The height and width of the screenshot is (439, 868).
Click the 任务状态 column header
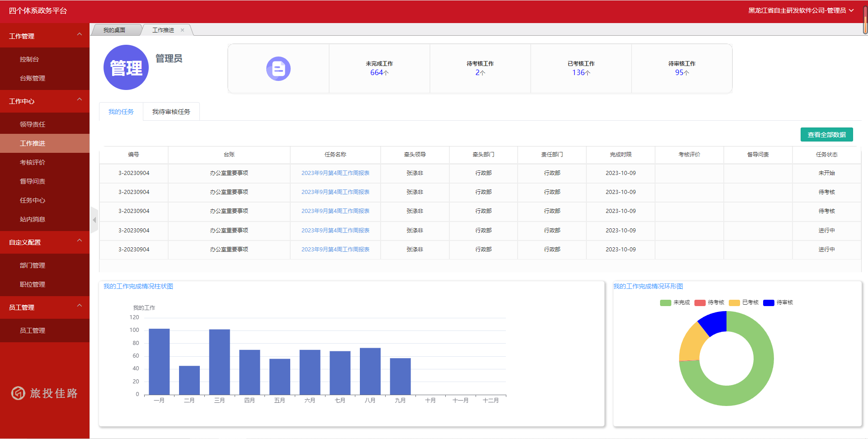click(x=826, y=155)
